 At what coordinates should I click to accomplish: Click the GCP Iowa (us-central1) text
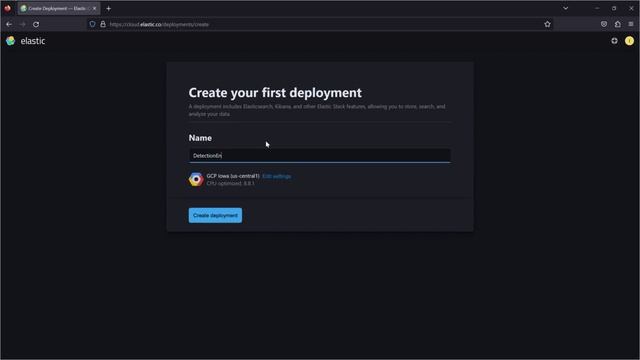click(233, 176)
